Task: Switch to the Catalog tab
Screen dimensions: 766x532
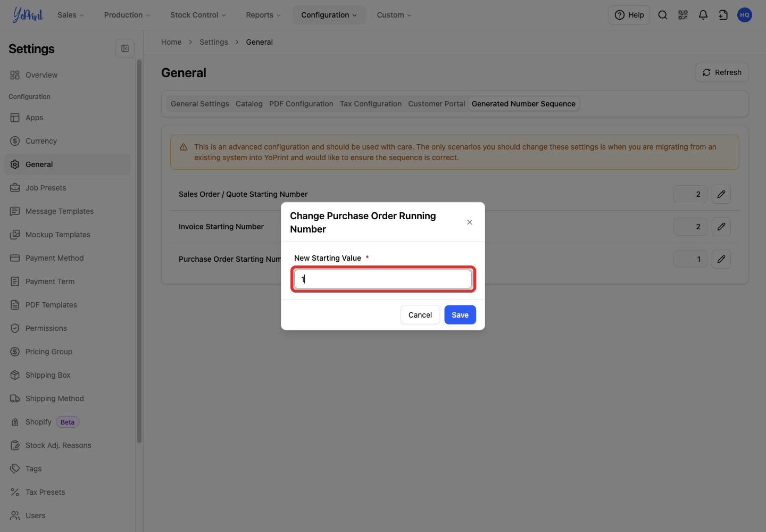Action: [x=249, y=104]
